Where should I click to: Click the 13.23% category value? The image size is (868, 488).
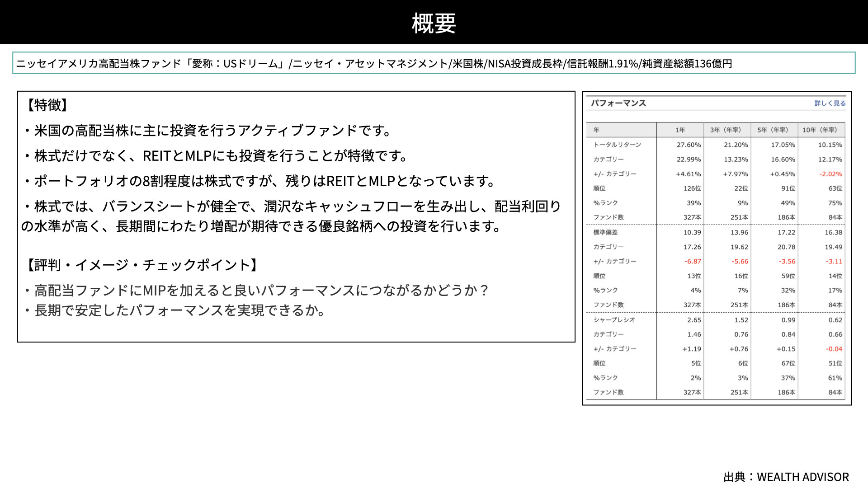click(x=736, y=160)
